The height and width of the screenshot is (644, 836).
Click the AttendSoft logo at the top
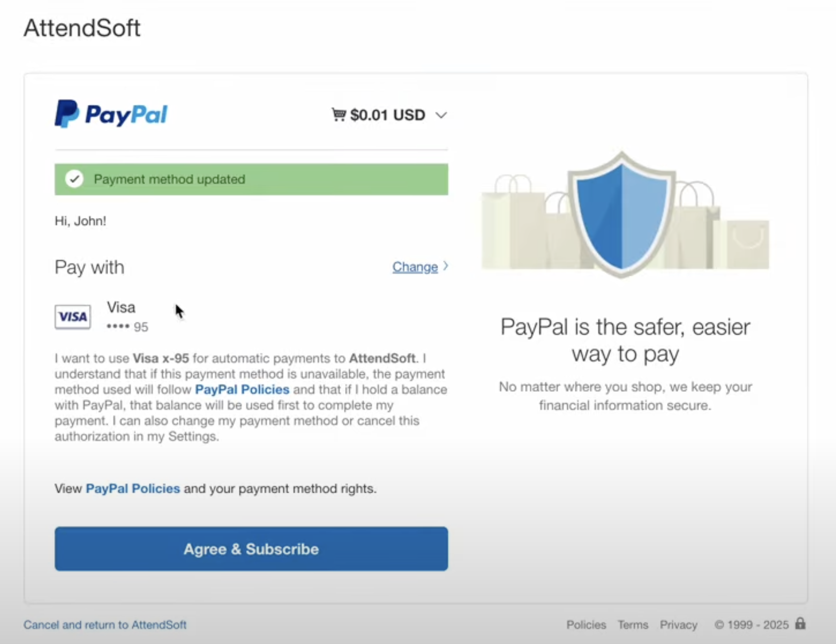click(x=82, y=28)
